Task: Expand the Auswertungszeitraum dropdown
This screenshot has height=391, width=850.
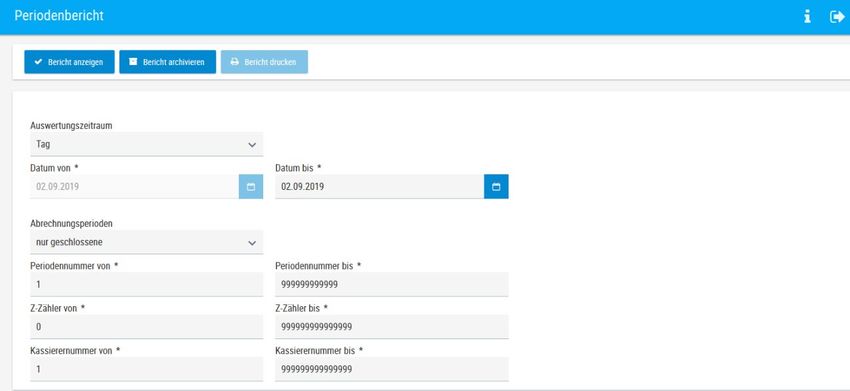Action: coord(146,144)
